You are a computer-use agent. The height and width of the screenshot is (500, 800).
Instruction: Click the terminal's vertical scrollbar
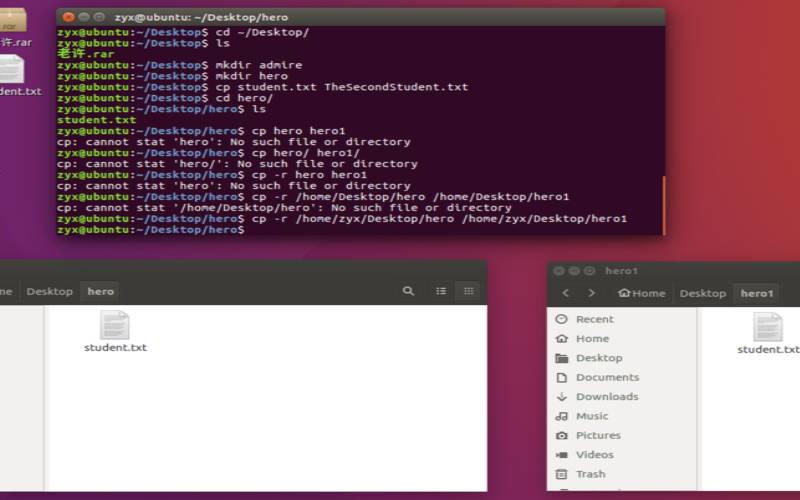[x=662, y=205]
